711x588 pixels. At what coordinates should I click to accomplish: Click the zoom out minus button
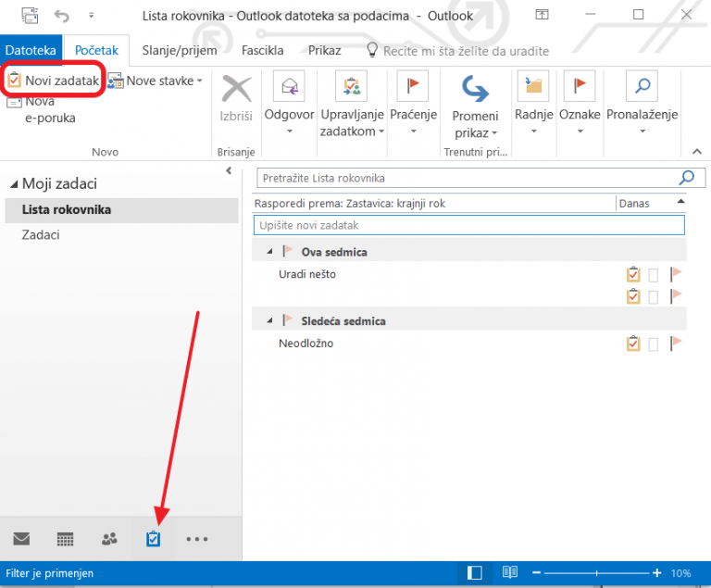click(536, 573)
